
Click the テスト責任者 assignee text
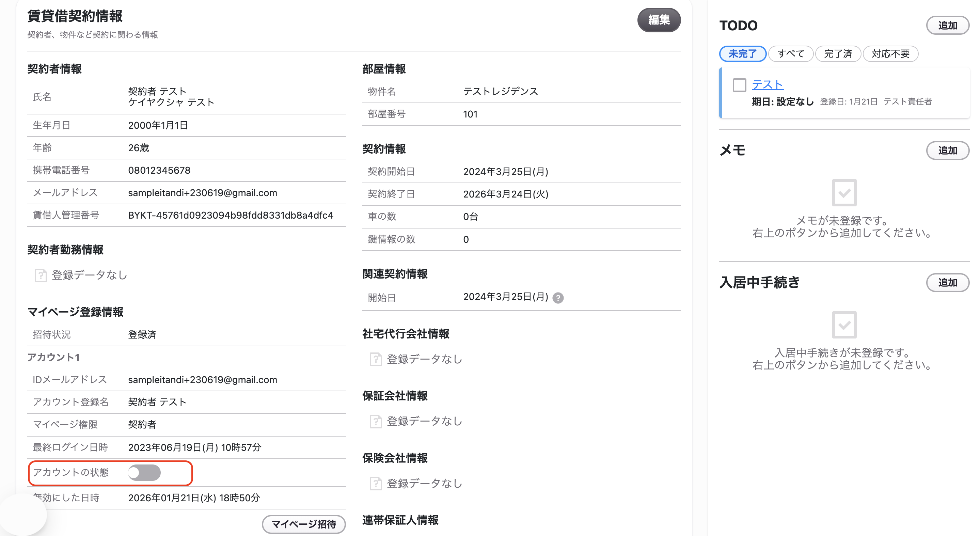click(907, 101)
